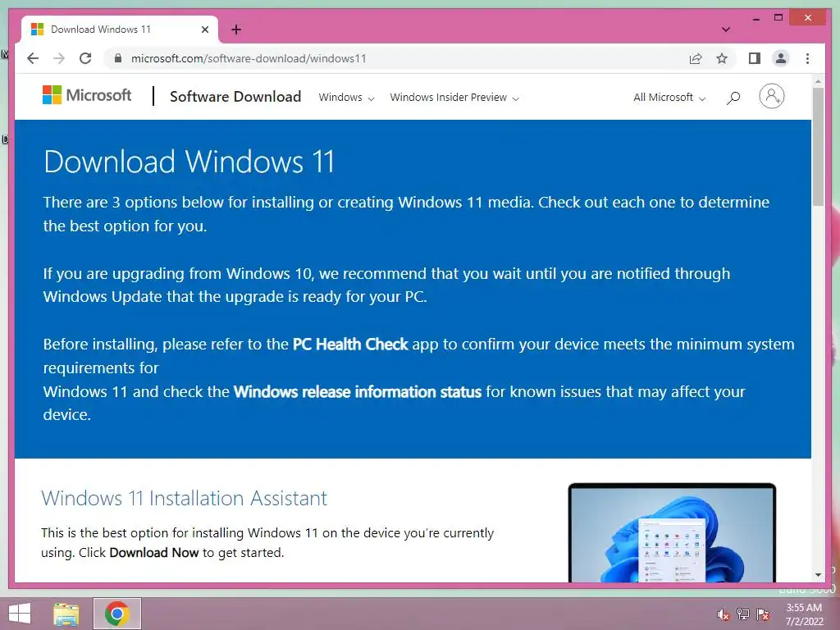Click the Windows 11 Installation Assistant heading
This screenshot has width=840, height=630.
point(185,498)
